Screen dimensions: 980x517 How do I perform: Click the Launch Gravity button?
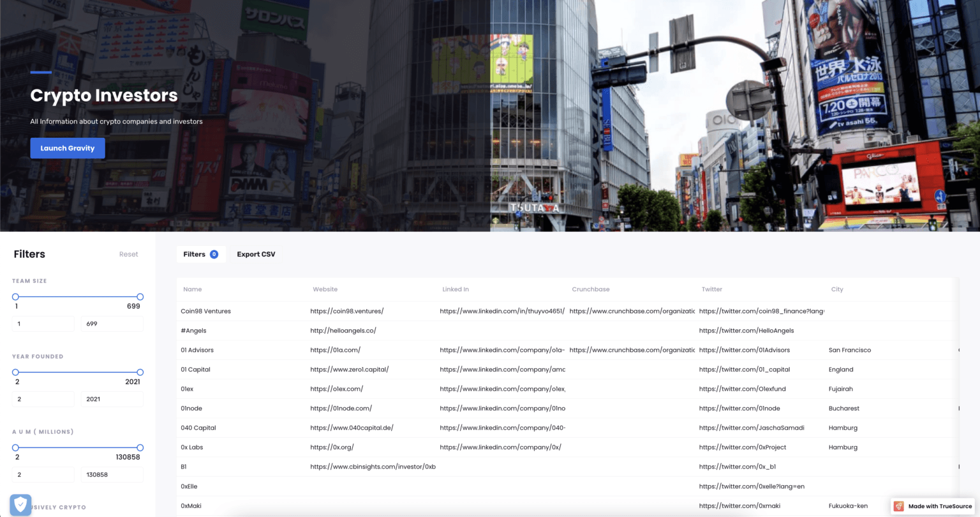pyautogui.click(x=68, y=148)
